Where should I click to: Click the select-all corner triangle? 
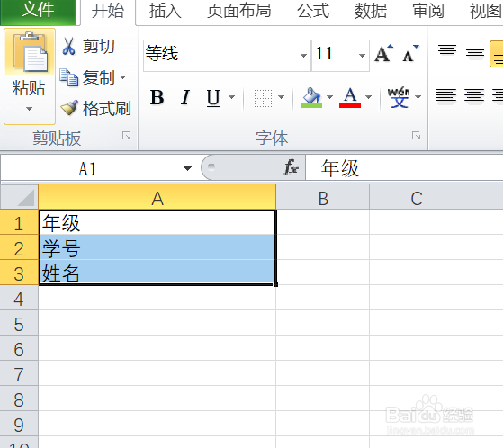coord(19,197)
